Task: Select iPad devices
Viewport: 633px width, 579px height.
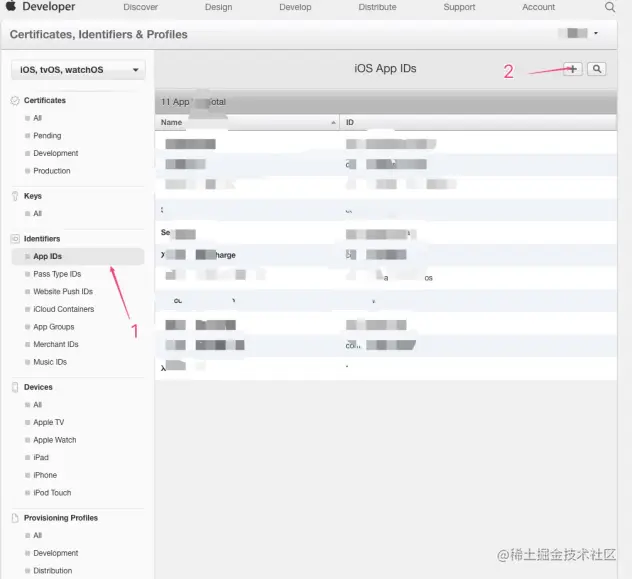Action: coord(41,457)
